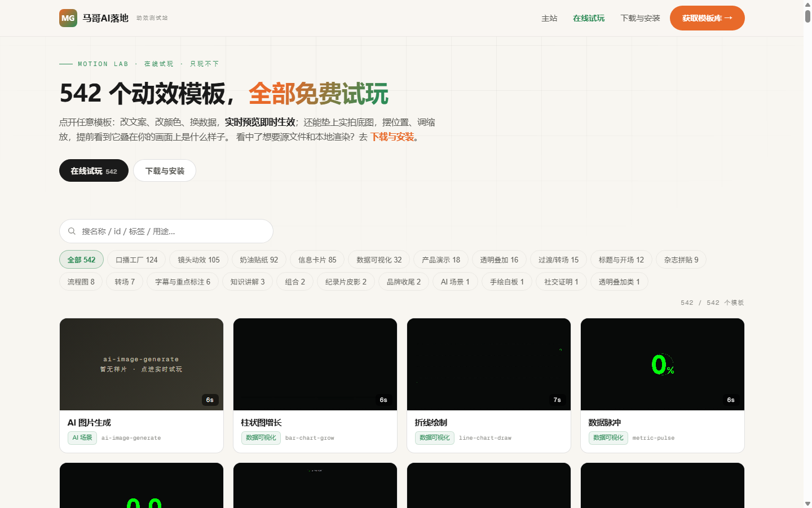The width and height of the screenshot is (812, 508).
Task: Click the 获取模板库 button
Action: (x=707, y=18)
